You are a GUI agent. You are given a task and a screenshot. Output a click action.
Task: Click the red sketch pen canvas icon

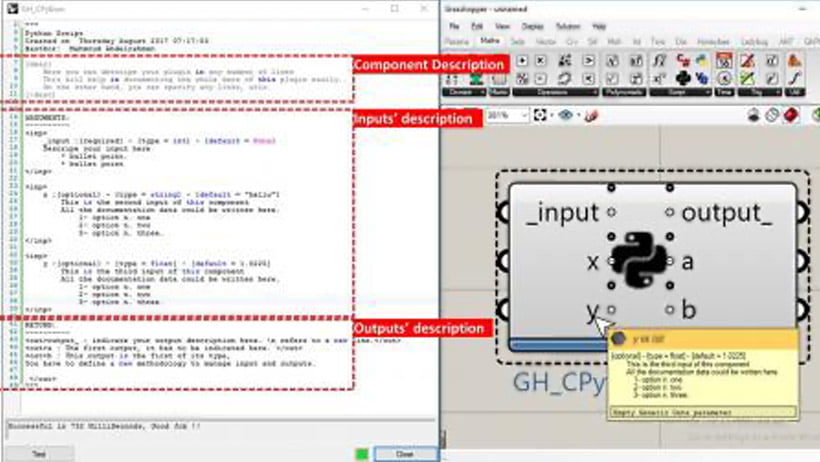tap(591, 116)
